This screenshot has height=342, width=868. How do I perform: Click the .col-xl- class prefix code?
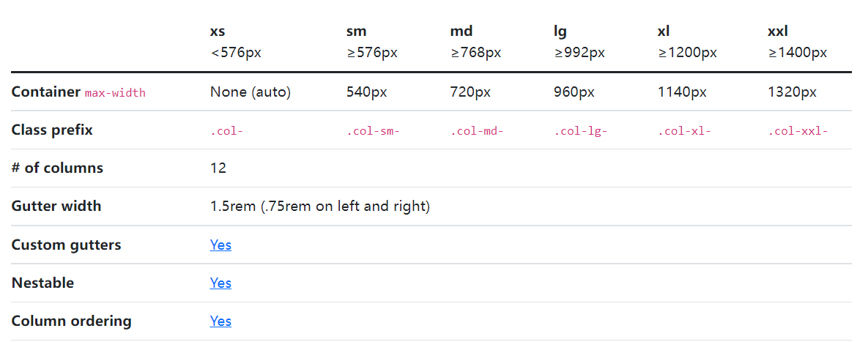[684, 131]
